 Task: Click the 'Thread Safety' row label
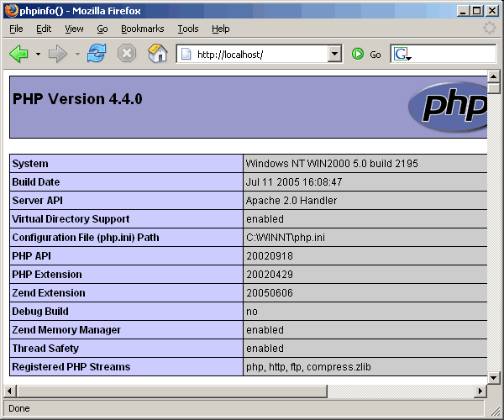tap(45, 349)
